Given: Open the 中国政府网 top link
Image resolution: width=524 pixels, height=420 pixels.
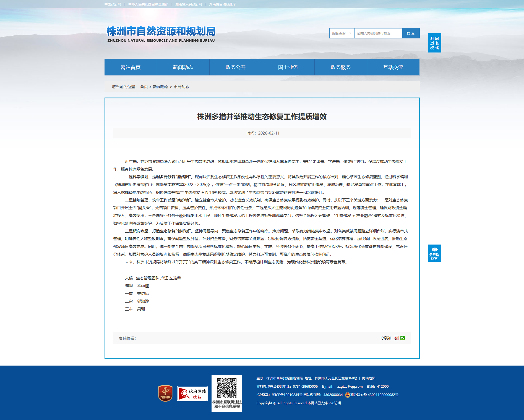Looking at the screenshot, I should tap(113, 4).
